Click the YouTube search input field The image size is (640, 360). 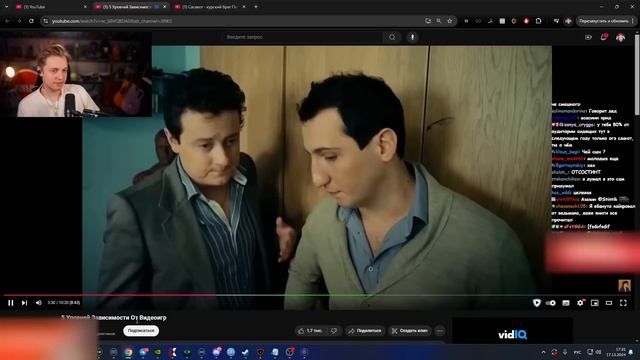coord(302,37)
